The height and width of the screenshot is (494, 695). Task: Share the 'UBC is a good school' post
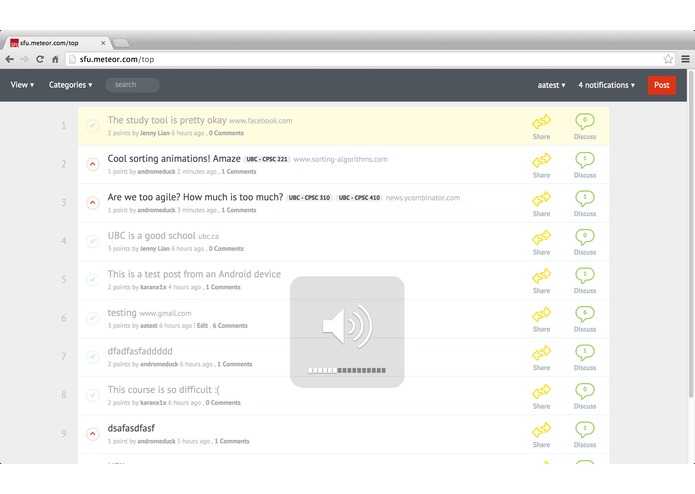542,237
